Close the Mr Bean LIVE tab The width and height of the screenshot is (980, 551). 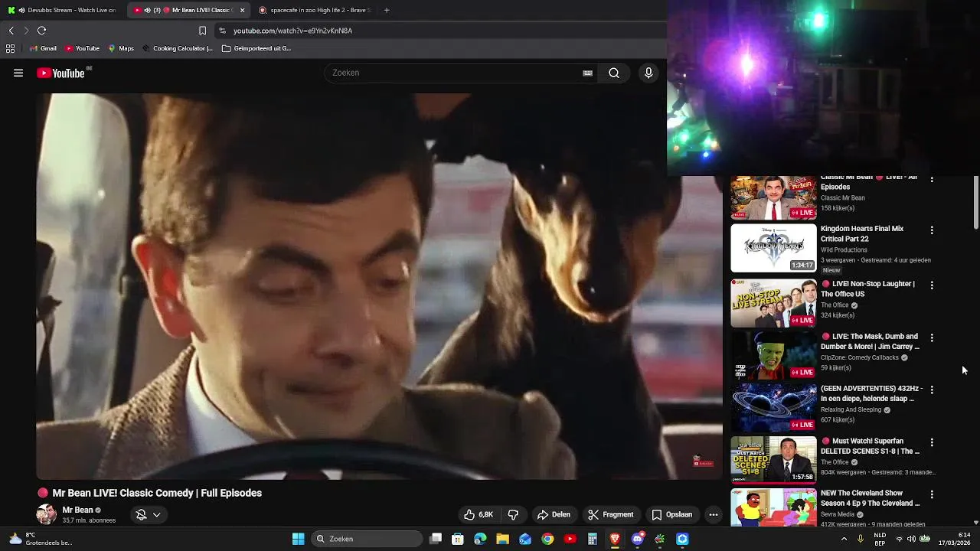tap(242, 10)
